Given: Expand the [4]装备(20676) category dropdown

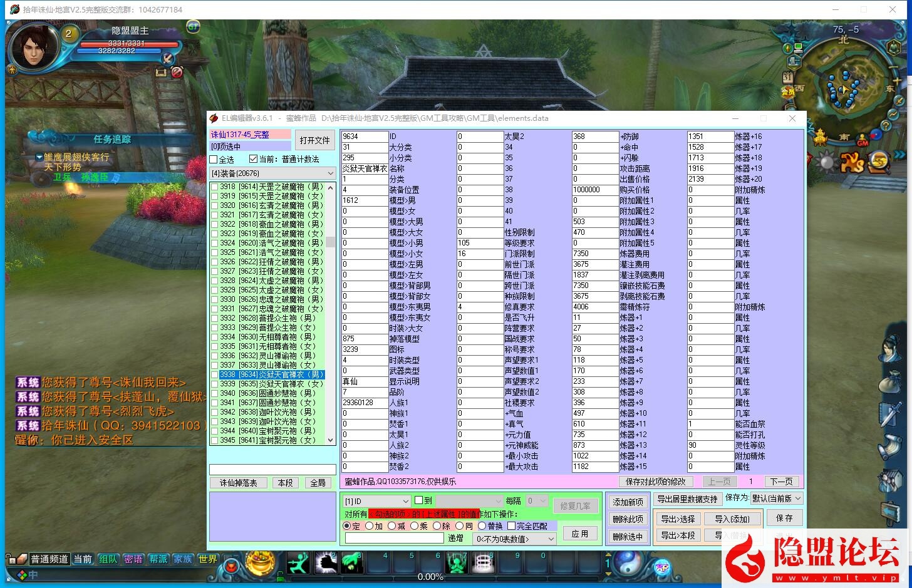Looking at the screenshot, I should [330, 173].
